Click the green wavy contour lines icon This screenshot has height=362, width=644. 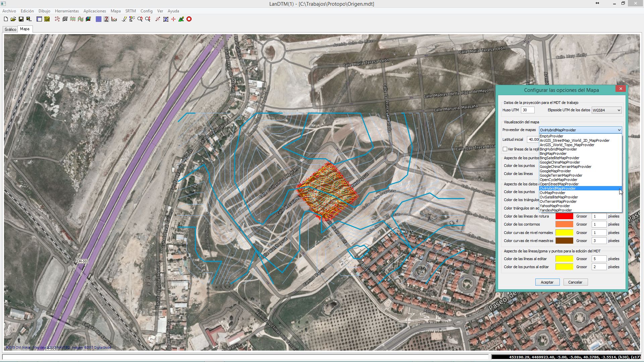click(x=73, y=19)
